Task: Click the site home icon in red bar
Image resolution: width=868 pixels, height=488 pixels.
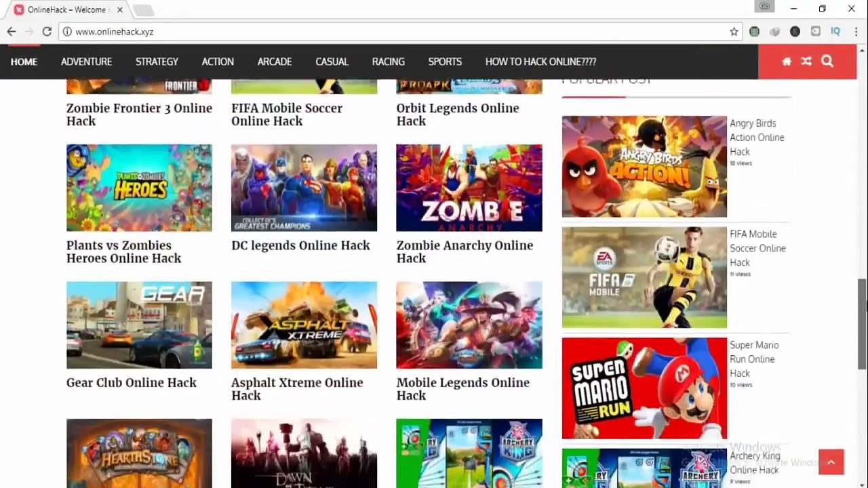Action: coord(787,62)
